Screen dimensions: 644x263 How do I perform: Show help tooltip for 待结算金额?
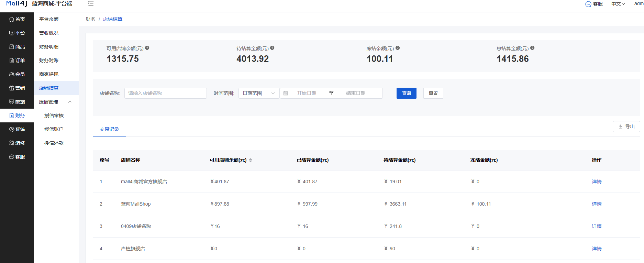pos(272,48)
